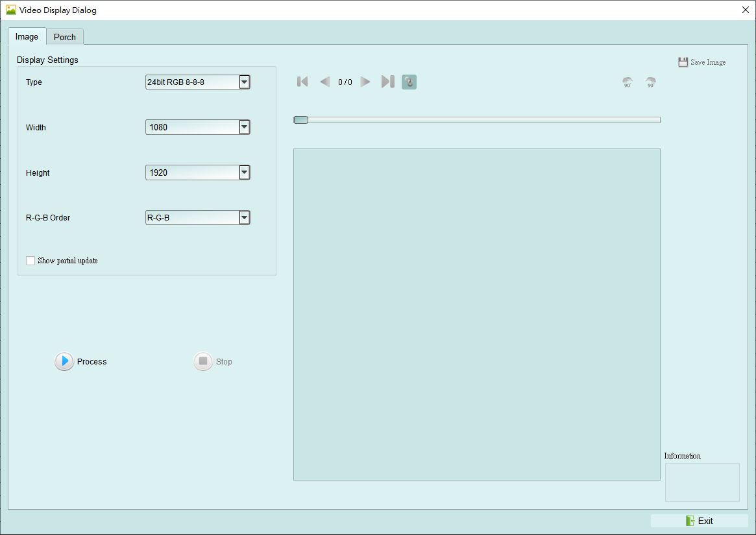Click the Information box
Viewport: 756px width, 535px height.
(702, 482)
